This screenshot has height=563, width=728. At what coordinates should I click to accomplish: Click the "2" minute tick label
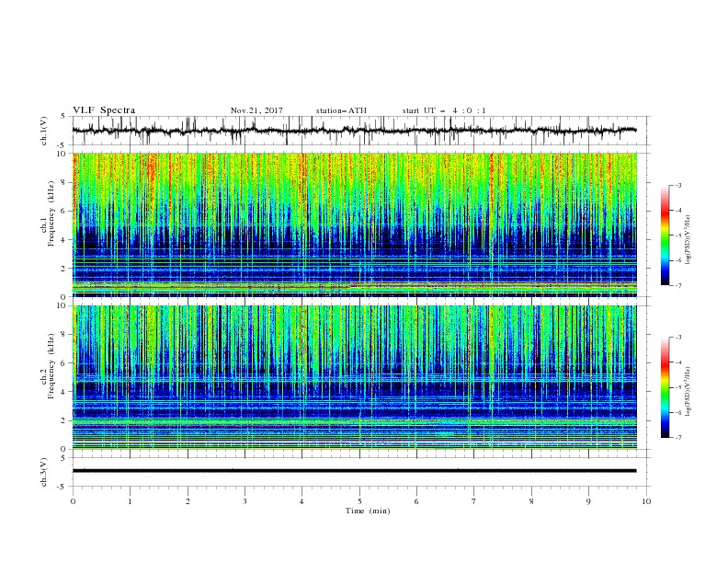click(188, 501)
